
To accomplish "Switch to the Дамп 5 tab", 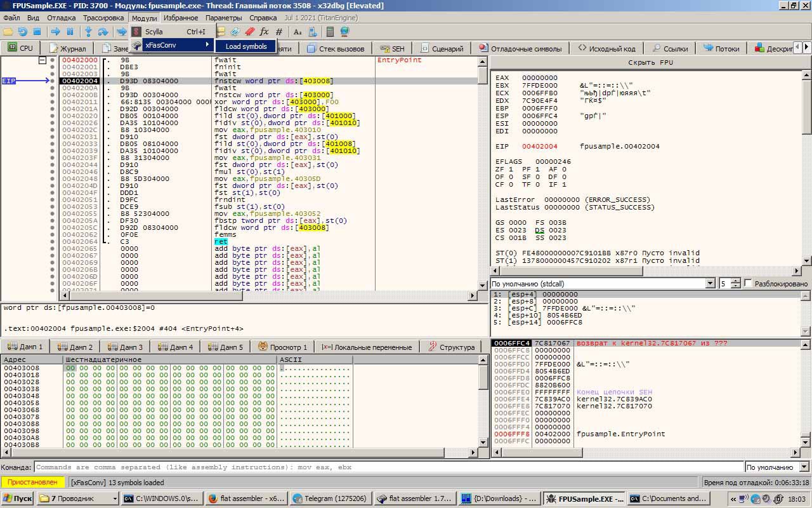I will 226,347.
